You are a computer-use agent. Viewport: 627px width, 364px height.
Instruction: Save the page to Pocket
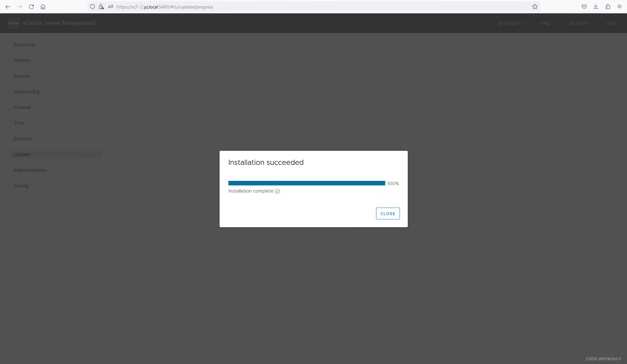point(584,7)
